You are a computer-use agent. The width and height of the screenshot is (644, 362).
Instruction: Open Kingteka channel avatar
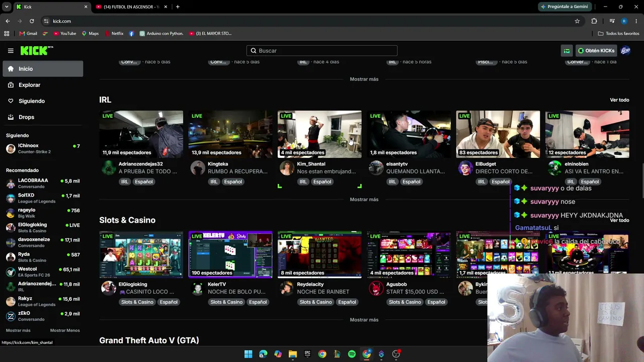coord(198,168)
